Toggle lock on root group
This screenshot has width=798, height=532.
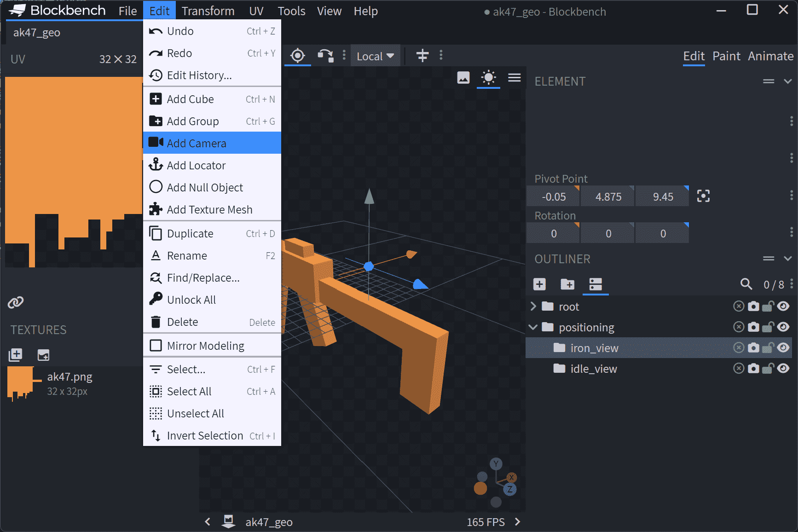pos(768,306)
